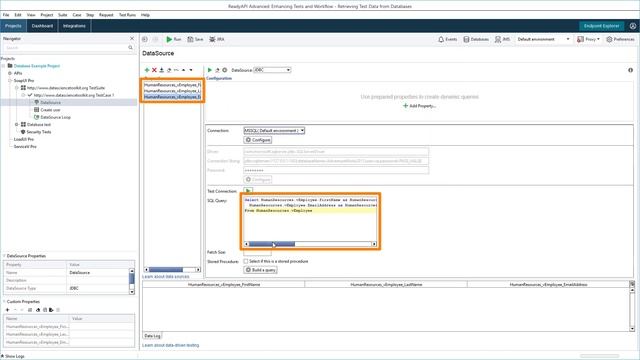Expand the APIs tree node
This screenshot has width=640, height=360.
pyautogui.click(x=10, y=73)
